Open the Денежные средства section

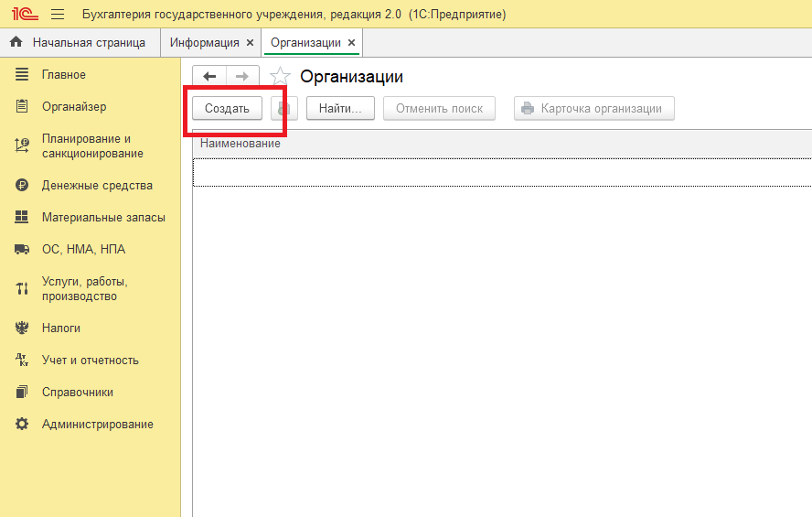[x=97, y=185]
